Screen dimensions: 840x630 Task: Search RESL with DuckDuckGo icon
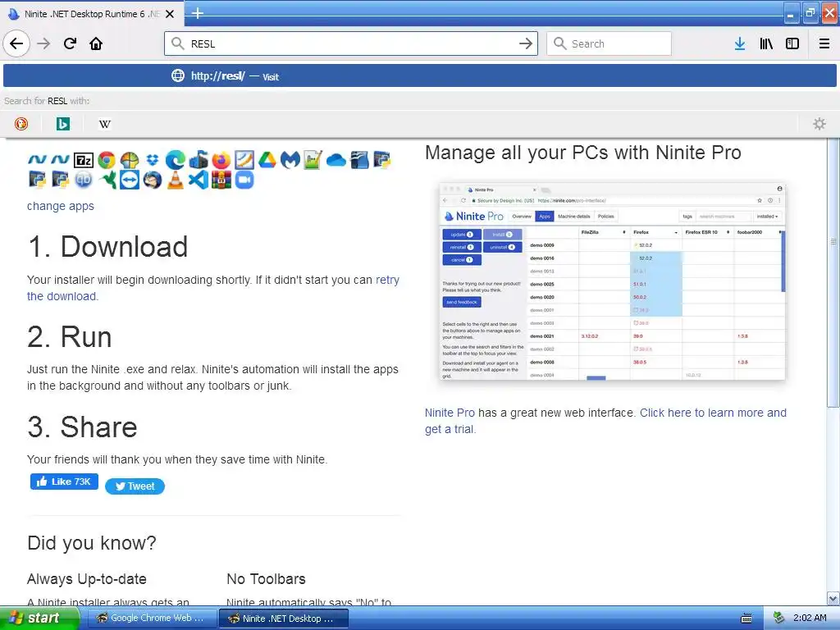coord(21,124)
